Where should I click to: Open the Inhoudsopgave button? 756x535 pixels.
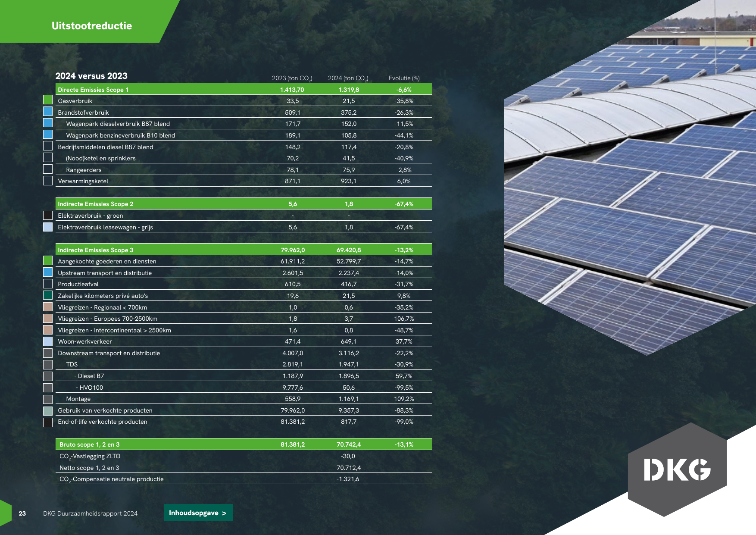point(198,513)
